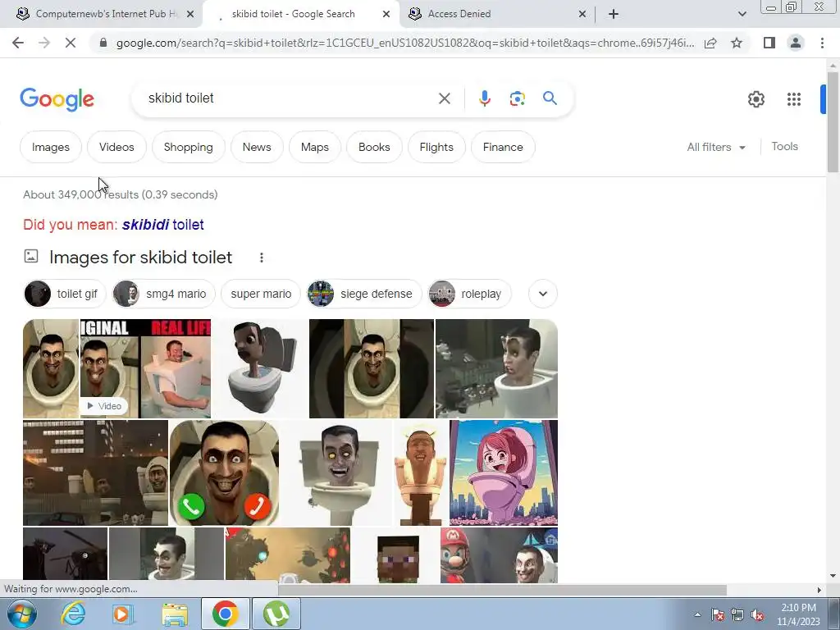The height and width of the screenshot is (630, 840).
Task: Select the Flights filter
Action: 436,147
